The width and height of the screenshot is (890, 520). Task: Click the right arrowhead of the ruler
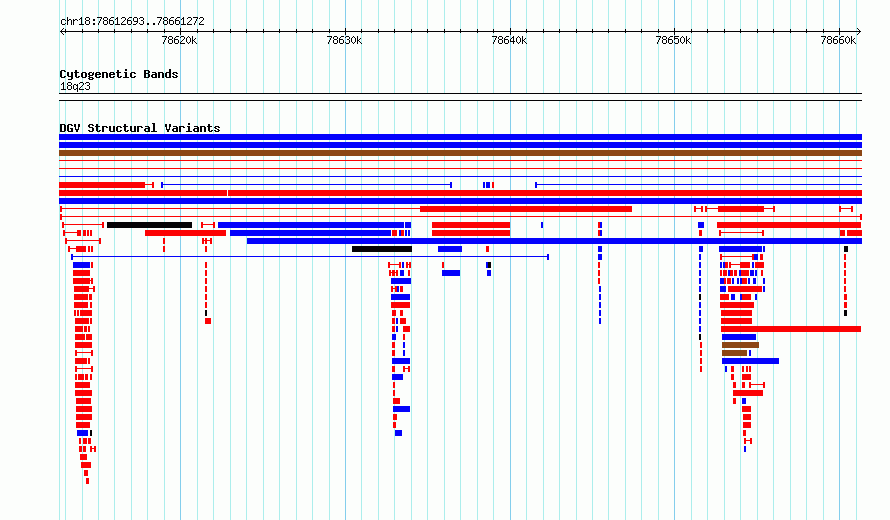[x=859, y=32]
